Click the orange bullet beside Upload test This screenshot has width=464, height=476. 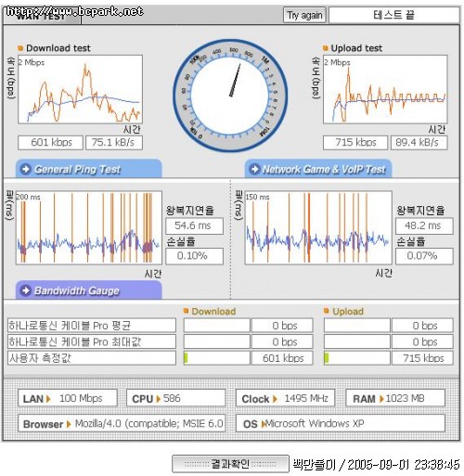325,48
